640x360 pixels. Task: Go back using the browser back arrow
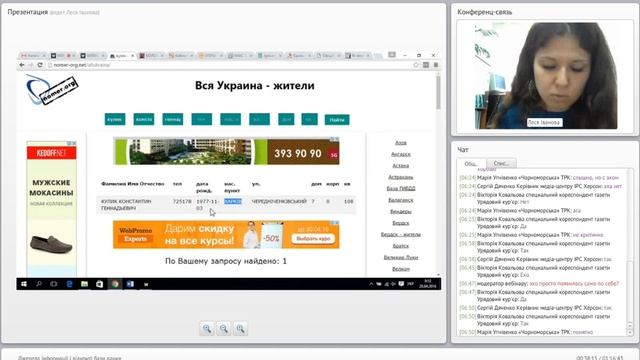(22, 65)
